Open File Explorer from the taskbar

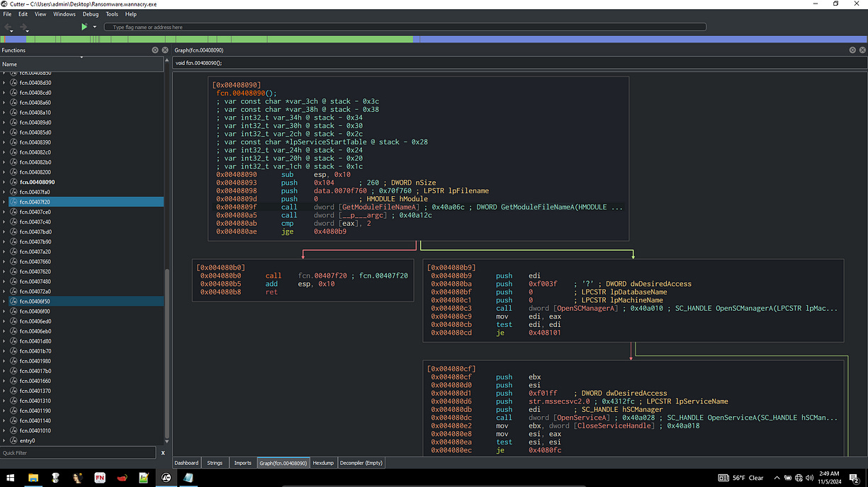point(33,478)
